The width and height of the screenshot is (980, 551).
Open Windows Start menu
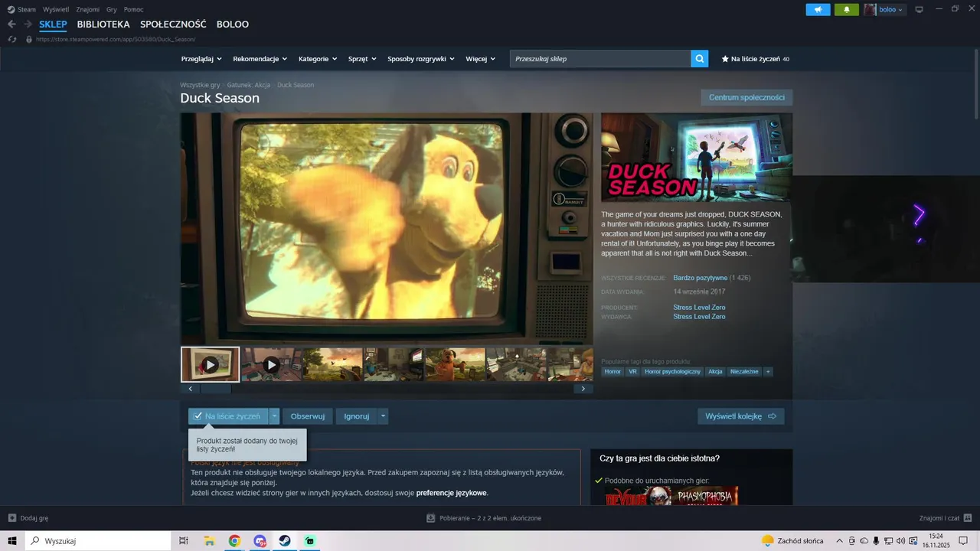12,541
